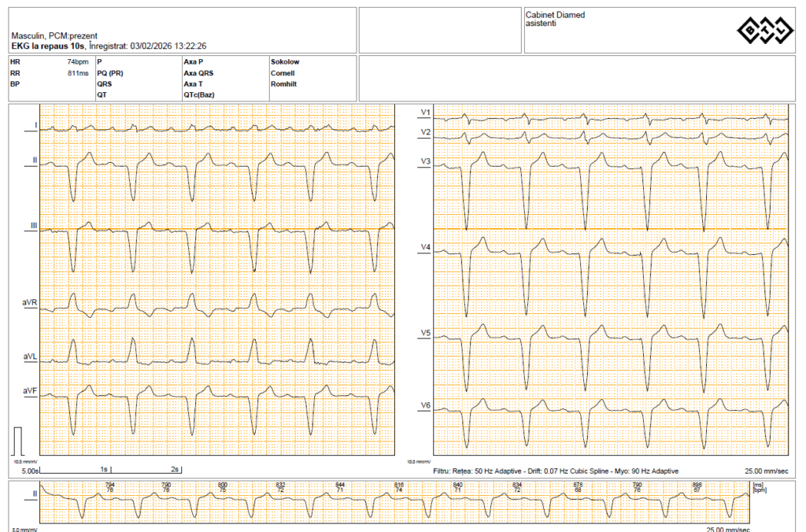Click the HR 74bpm value
This screenshot has height=532, width=806.
click(77, 61)
